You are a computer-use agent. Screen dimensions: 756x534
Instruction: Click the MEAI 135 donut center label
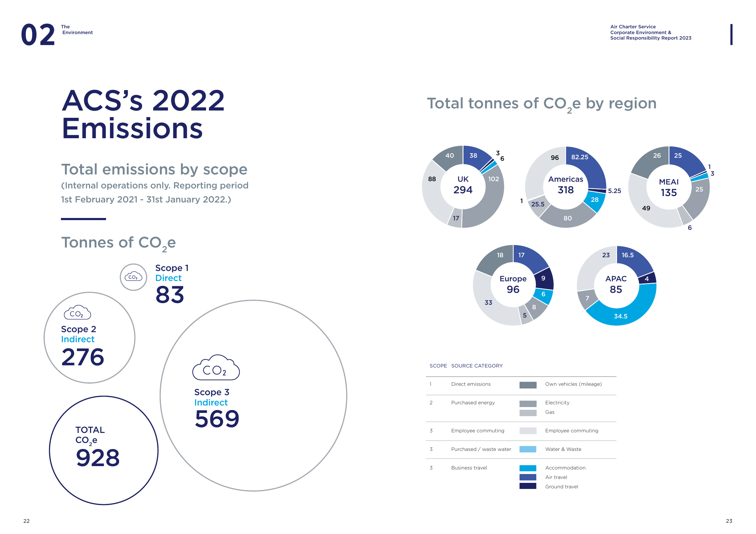(x=669, y=188)
